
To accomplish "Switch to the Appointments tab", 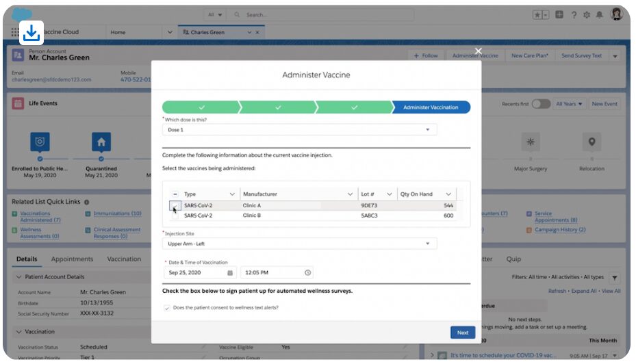I will tap(72, 259).
